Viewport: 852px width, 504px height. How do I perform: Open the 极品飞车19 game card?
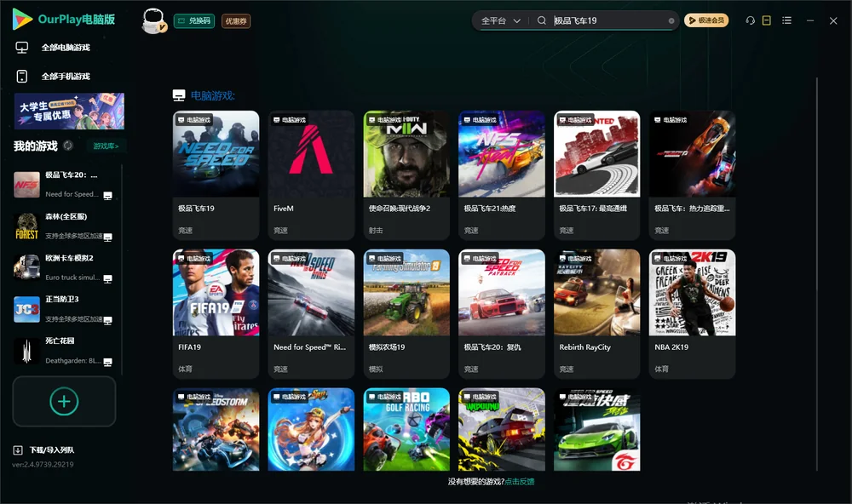(216, 175)
